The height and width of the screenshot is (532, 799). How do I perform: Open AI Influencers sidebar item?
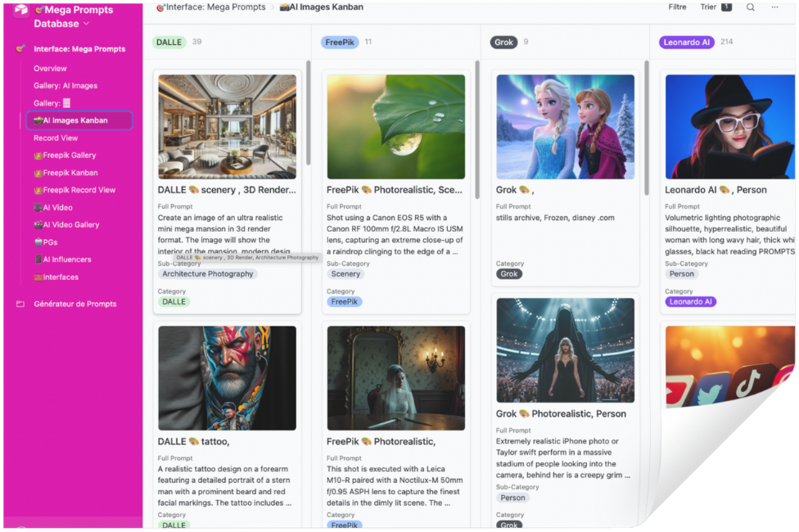(63, 259)
